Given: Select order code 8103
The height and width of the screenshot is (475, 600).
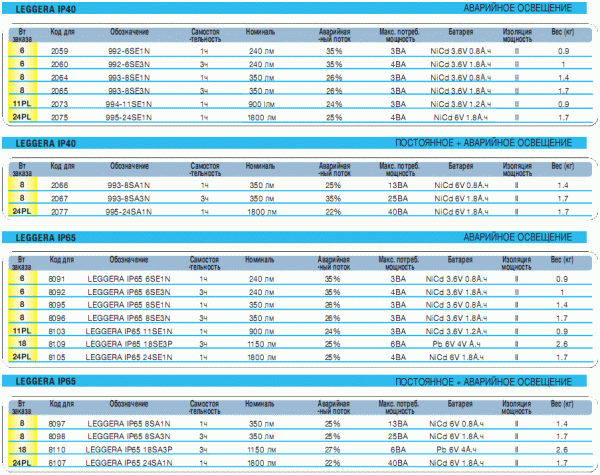Looking at the screenshot, I should point(57,331).
